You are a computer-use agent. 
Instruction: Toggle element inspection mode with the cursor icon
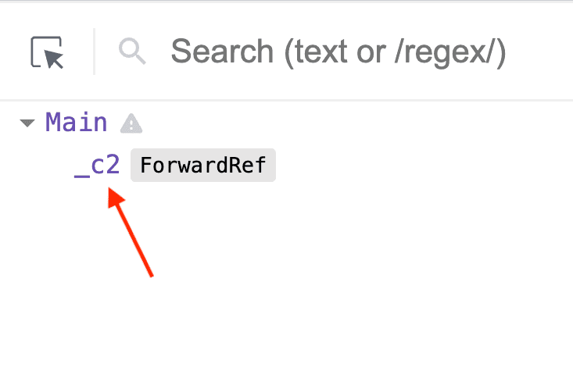(x=47, y=52)
